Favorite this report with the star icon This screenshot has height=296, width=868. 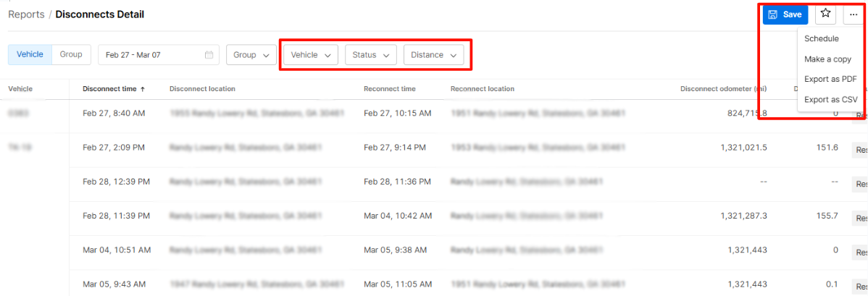click(825, 14)
